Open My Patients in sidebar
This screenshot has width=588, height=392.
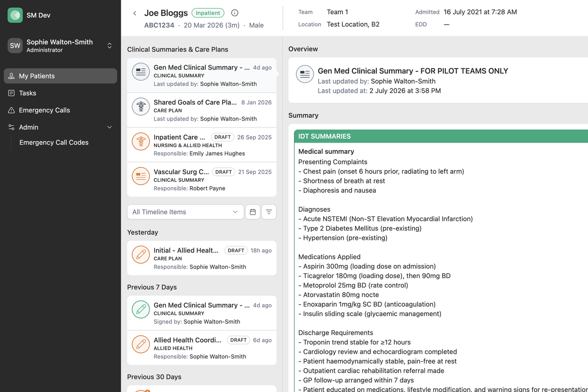pyautogui.click(x=61, y=76)
